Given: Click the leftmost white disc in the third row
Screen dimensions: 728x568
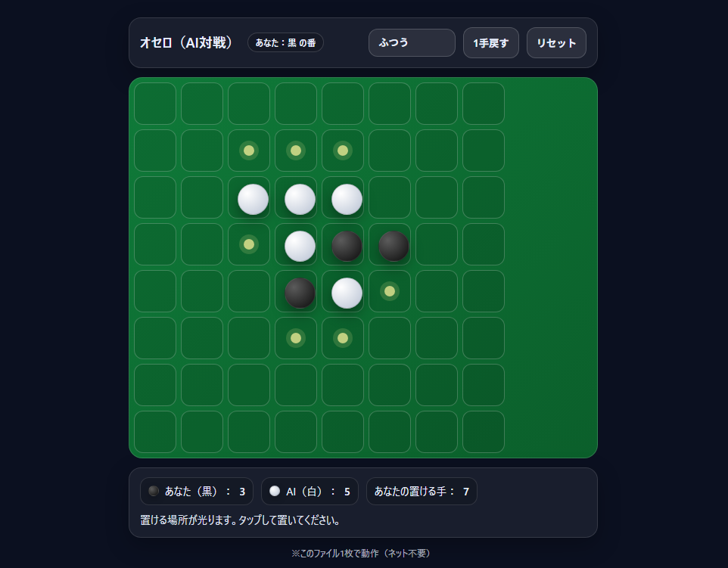Looking at the screenshot, I should pyautogui.click(x=253, y=198).
